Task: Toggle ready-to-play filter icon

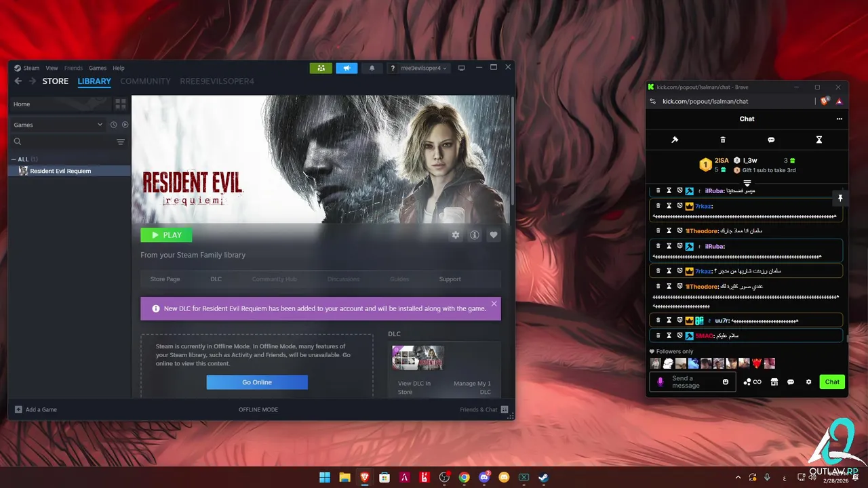Action: [x=125, y=125]
